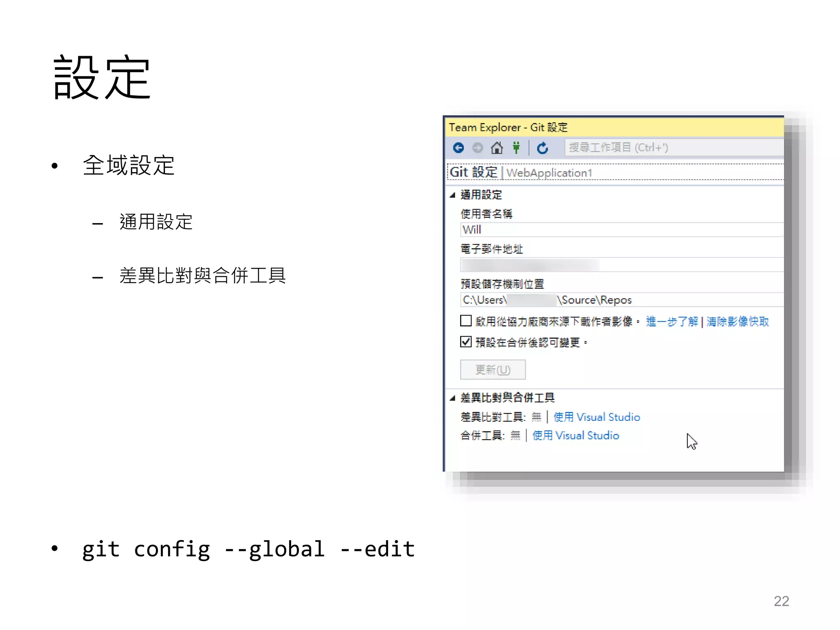Viewport: 840px width, 630px height.
Task: Click the Team Explorer - Git 設定 title bar
Action: pyautogui.click(x=614, y=127)
